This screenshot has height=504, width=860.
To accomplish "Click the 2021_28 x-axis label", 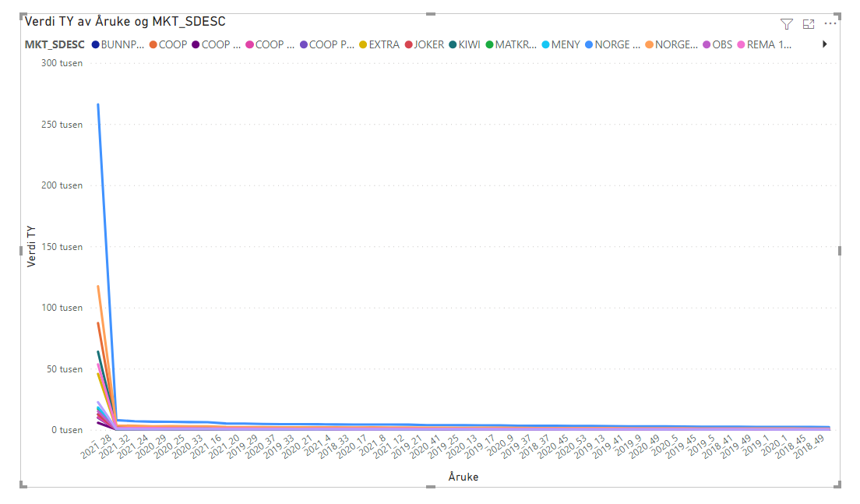I will tap(97, 446).
